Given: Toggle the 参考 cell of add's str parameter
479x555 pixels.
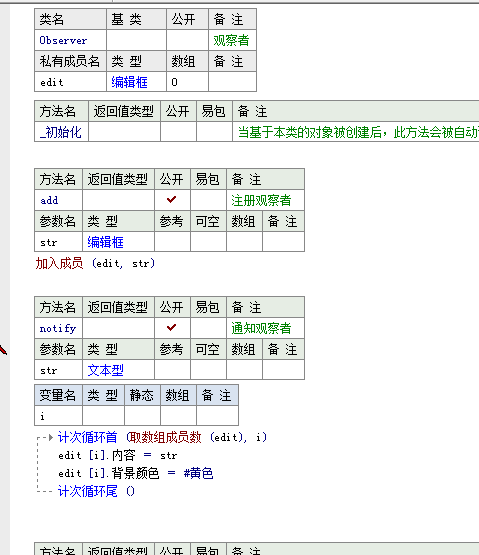Looking at the screenshot, I should point(172,242).
